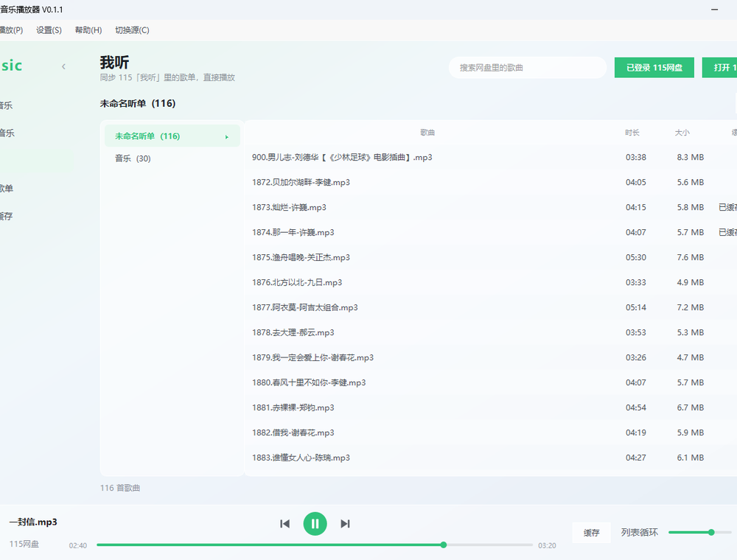
Task: Select song 1883.谁懂女人心-陈瑞.mp3
Action: pos(491,458)
